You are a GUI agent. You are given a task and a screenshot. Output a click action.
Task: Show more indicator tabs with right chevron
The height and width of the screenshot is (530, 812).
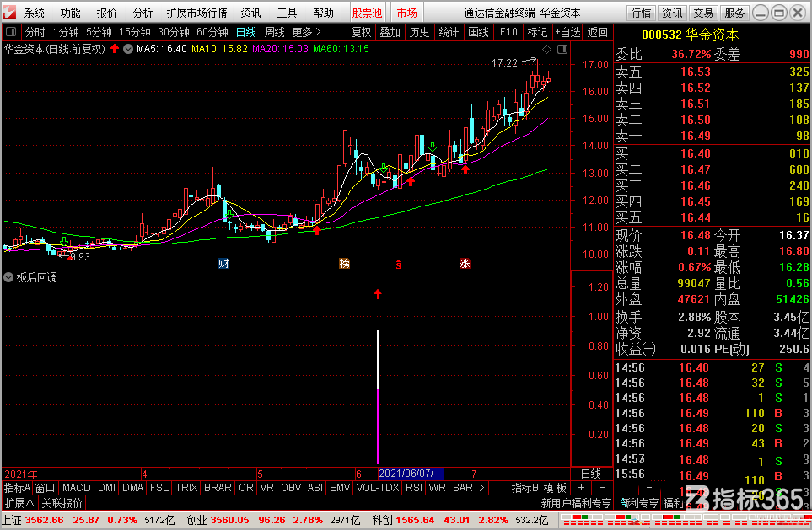[x=481, y=488]
